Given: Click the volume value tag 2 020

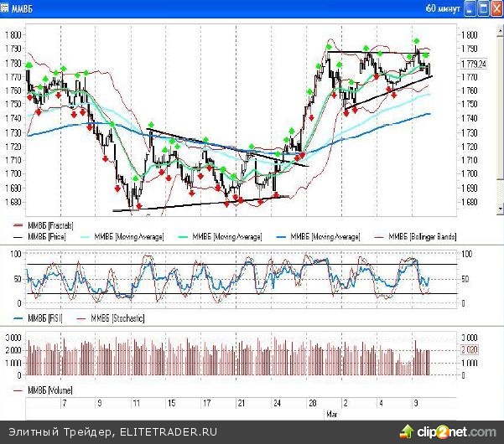Looking at the screenshot, I should 472,350.
